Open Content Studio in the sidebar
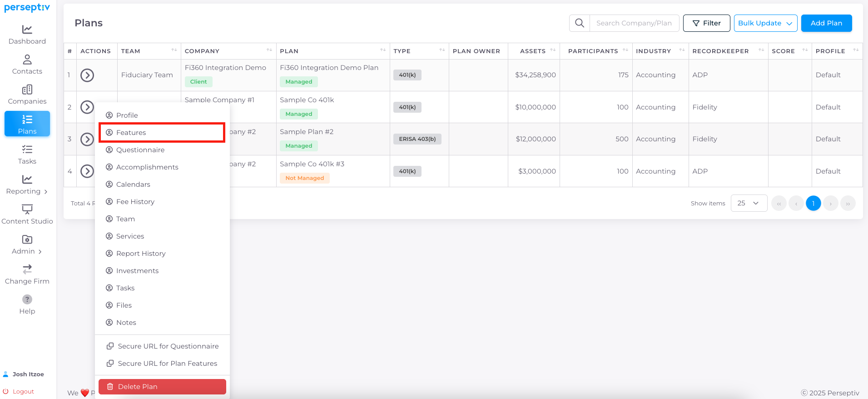This screenshot has height=399, width=868. click(27, 214)
